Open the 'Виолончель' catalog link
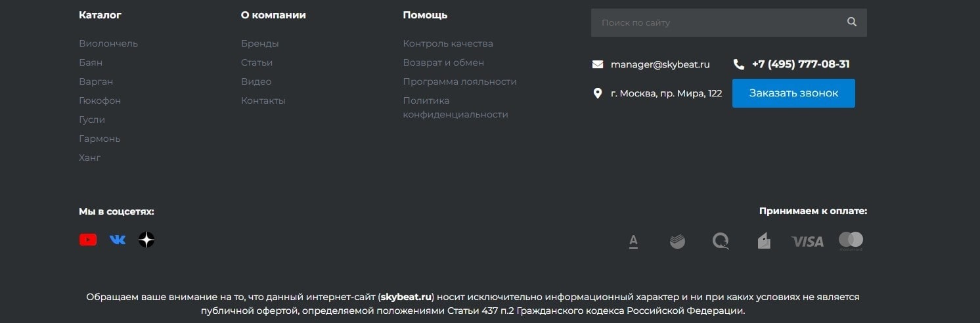The image size is (980, 323). pos(108,43)
